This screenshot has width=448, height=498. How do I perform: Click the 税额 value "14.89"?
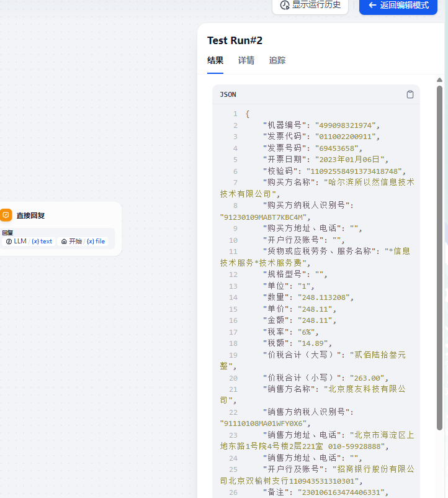313,343
